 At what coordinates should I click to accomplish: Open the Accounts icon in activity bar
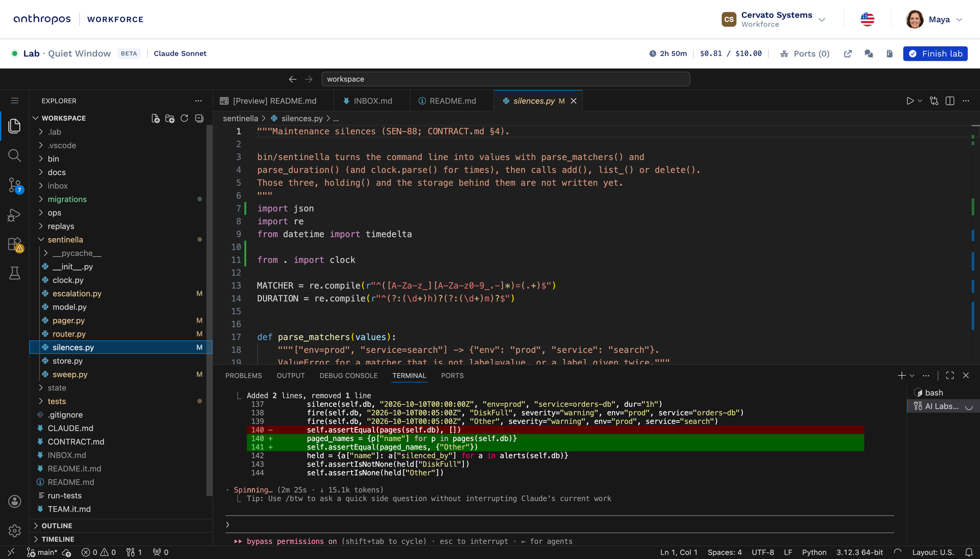point(15,501)
